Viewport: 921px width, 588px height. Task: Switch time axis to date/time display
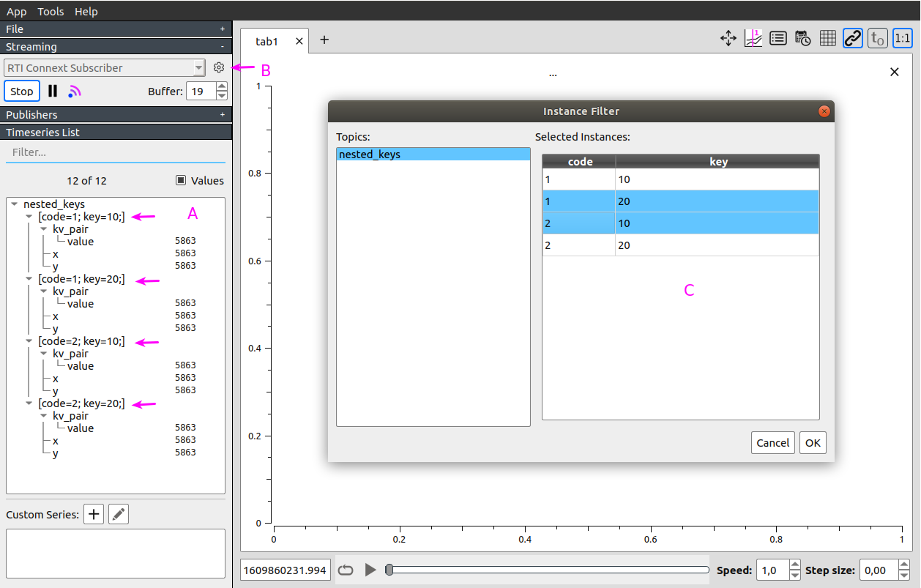(802, 37)
